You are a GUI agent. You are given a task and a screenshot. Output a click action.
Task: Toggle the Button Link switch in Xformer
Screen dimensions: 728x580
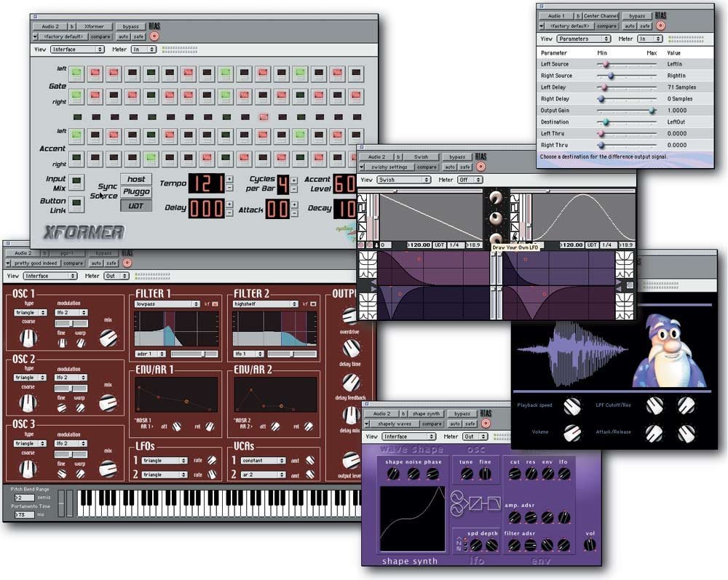point(76,204)
